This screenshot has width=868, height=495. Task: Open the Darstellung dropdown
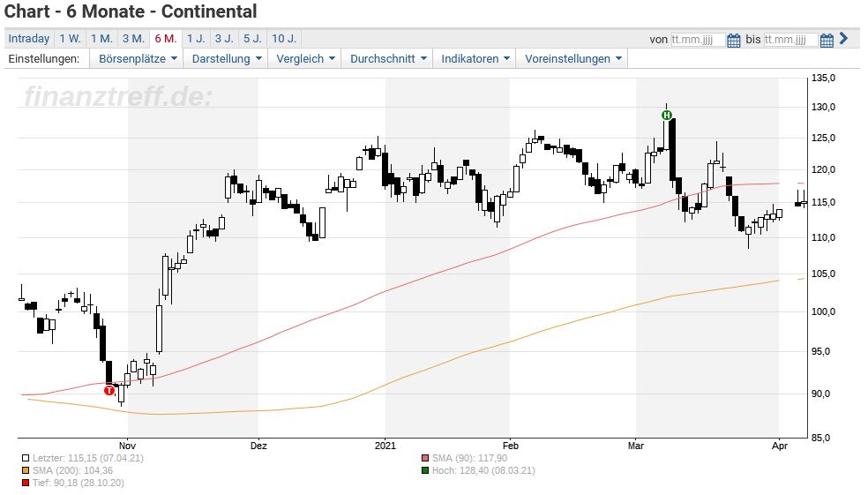click(x=227, y=59)
